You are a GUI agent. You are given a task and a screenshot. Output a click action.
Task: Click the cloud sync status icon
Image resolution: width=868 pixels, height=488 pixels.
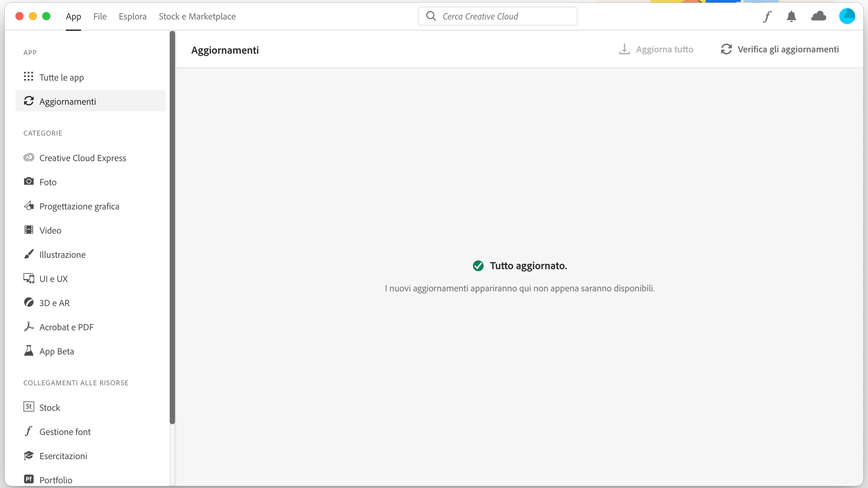[818, 16]
